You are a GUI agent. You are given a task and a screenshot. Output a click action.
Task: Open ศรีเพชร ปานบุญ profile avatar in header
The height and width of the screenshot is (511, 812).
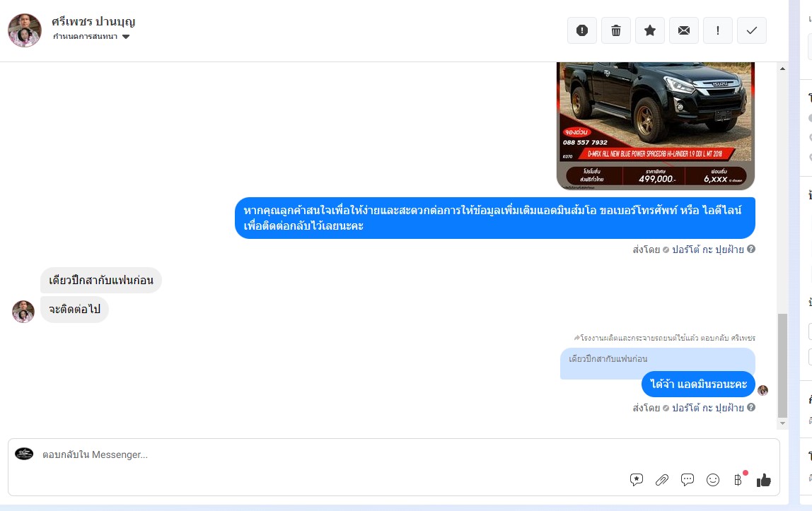24,30
